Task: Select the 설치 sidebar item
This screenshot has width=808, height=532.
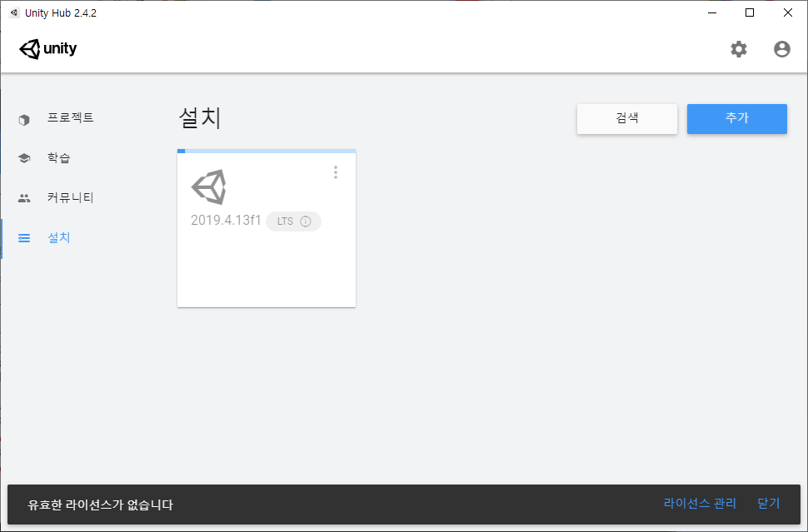Action: [x=59, y=238]
